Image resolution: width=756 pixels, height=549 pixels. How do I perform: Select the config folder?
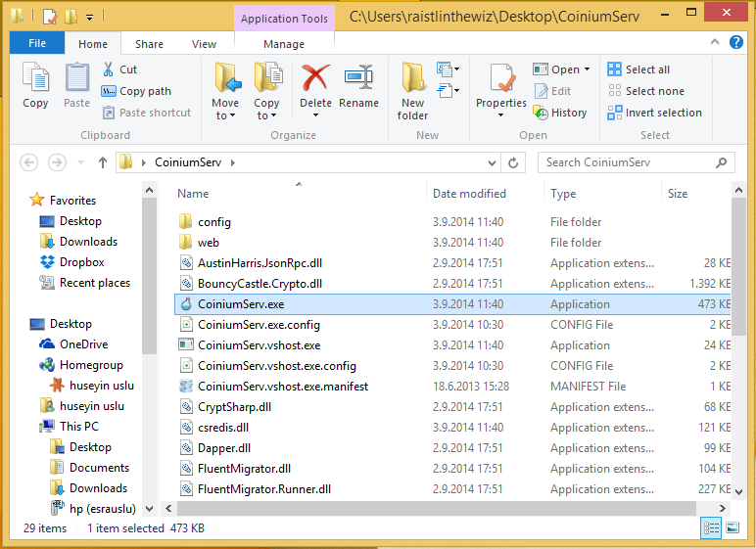[452, 222]
